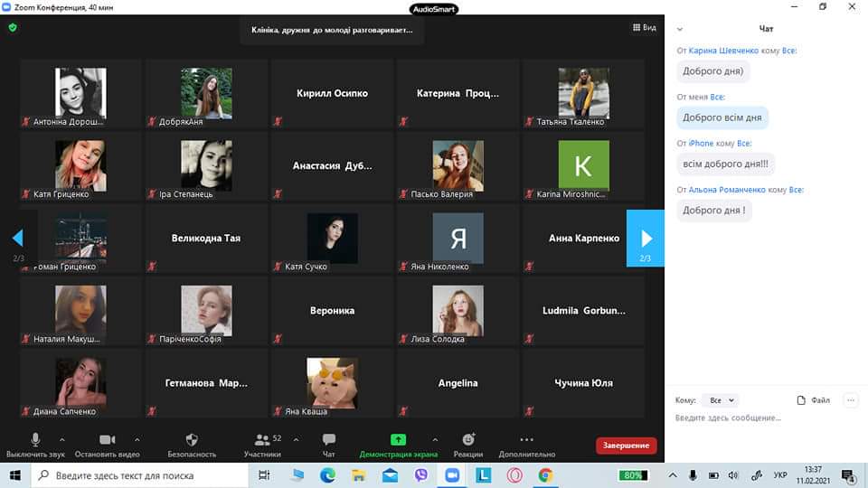Select participant tile Чучина Юля
This screenshot has width=868, height=488.
point(583,384)
